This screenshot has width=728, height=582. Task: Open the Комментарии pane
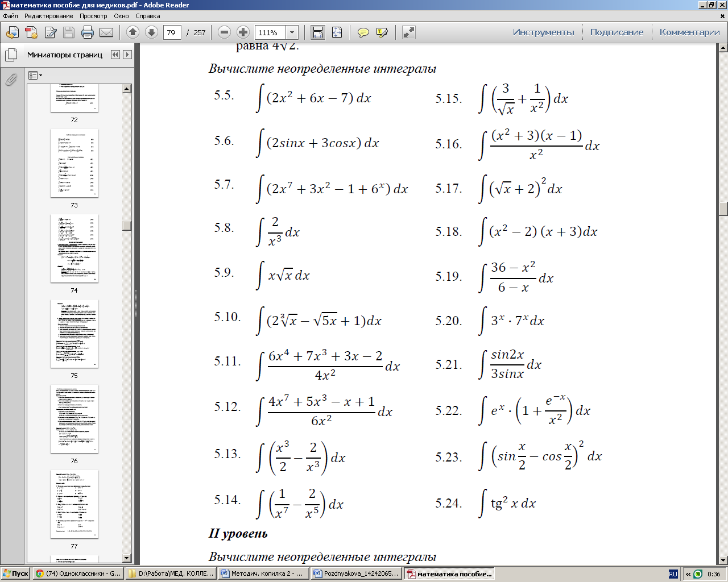689,32
